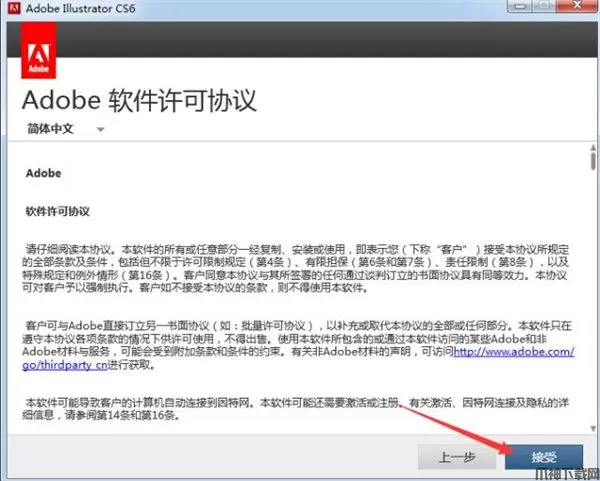Minimize the Adobe Illustrator CS6 window
The width and height of the screenshot is (600, 481).
coord(520,5)
